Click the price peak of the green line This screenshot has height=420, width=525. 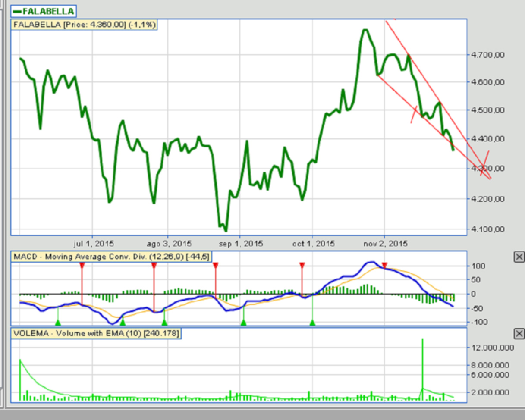coord(365,30)
